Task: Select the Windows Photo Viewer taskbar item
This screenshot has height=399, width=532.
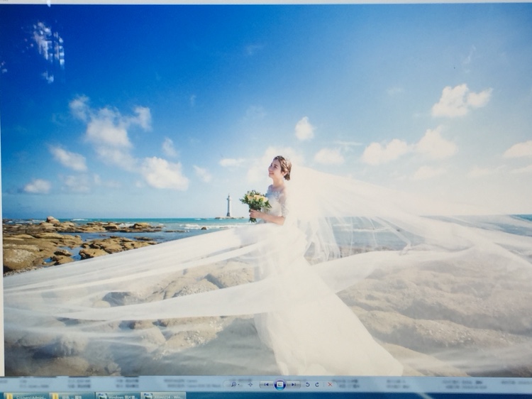Action: 117,395
